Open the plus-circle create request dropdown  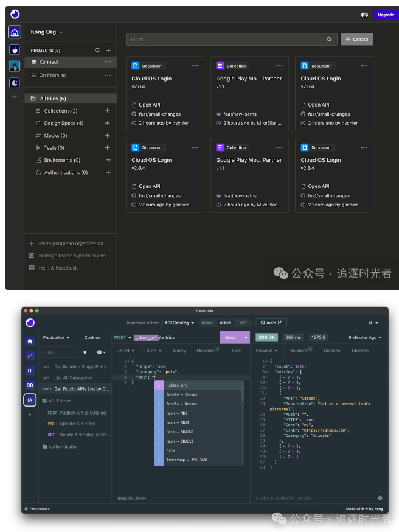point(102,352)
